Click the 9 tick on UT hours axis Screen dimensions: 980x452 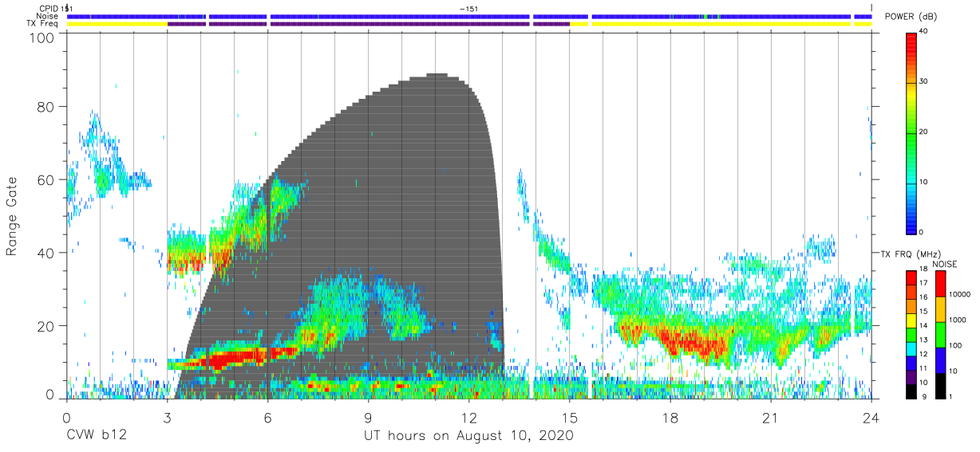[369, 417]
